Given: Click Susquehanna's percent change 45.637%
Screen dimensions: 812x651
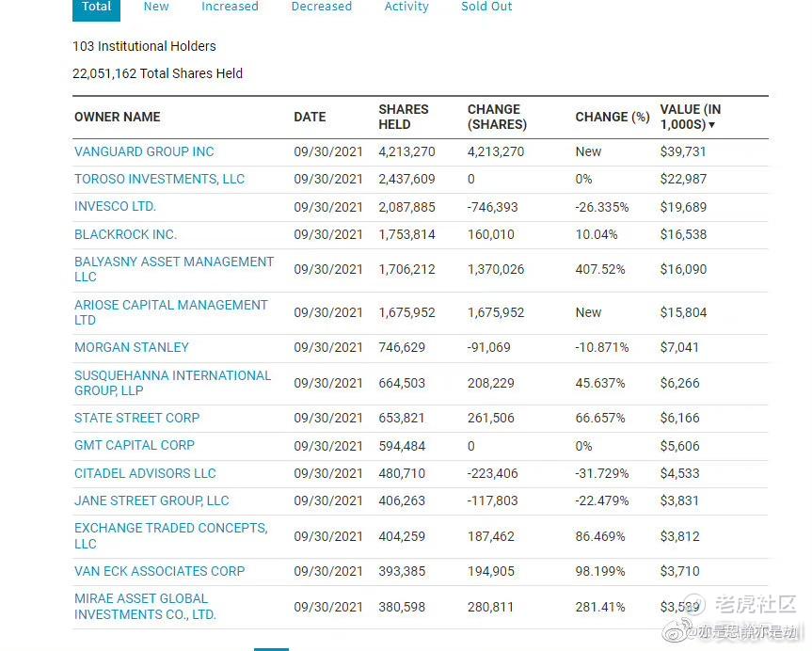Looking at the screenshot, I should click(600, 383).
